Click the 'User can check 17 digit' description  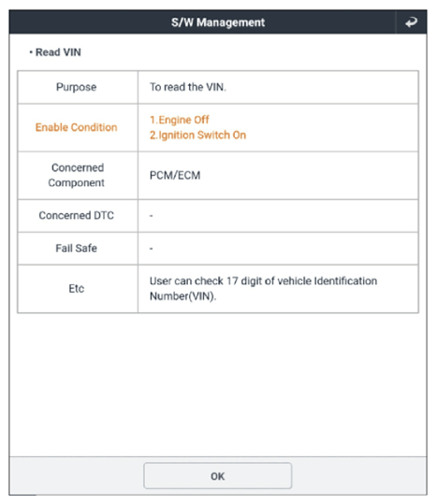click(263, 281)
